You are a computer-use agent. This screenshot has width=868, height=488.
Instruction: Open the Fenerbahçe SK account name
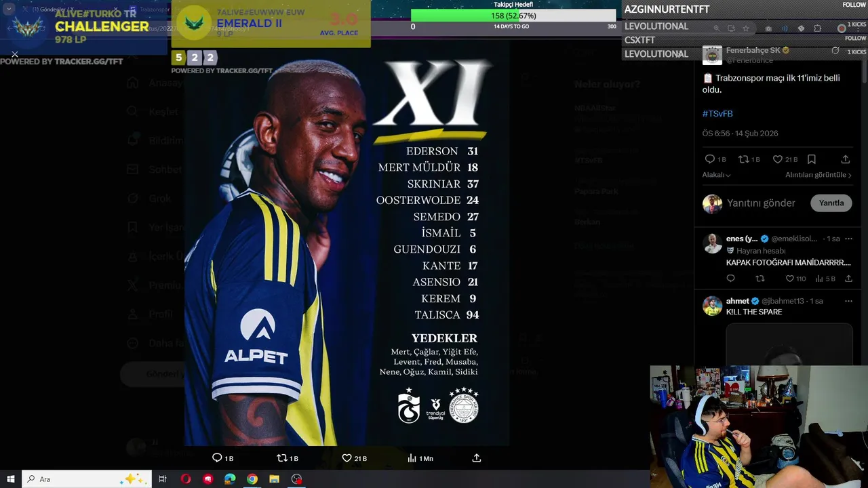[x=753, y=50]
